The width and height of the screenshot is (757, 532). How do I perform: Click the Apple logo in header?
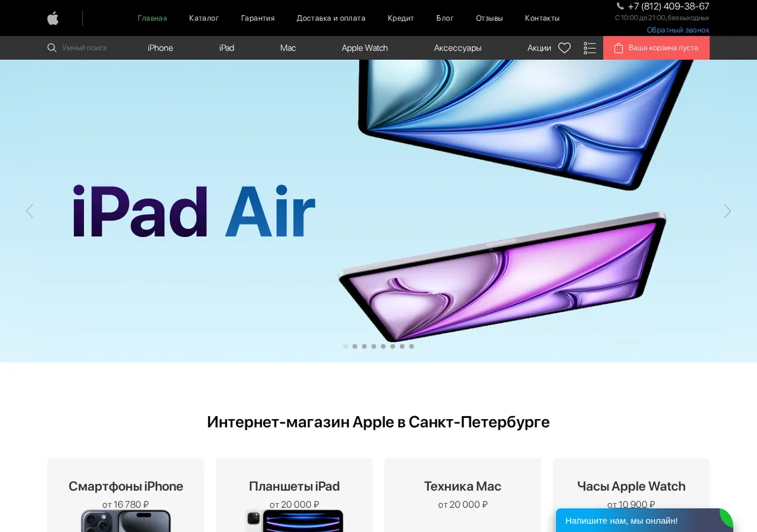53,18
